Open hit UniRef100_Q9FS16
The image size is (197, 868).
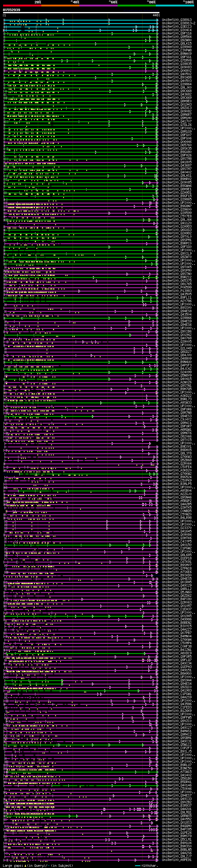pos(177,33)
